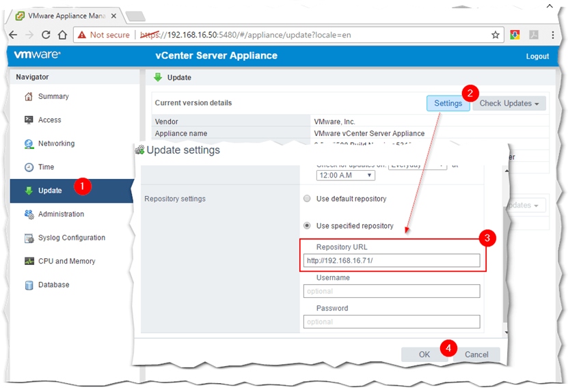Click the Networking globe icon

[29, 143]
